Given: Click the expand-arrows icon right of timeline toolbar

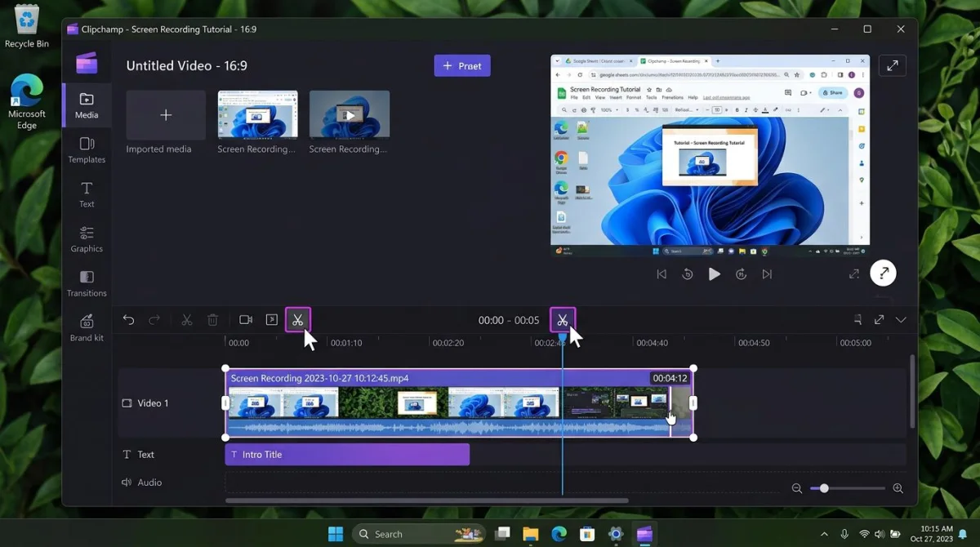Looking at the screenshot, I should [879, 320].
